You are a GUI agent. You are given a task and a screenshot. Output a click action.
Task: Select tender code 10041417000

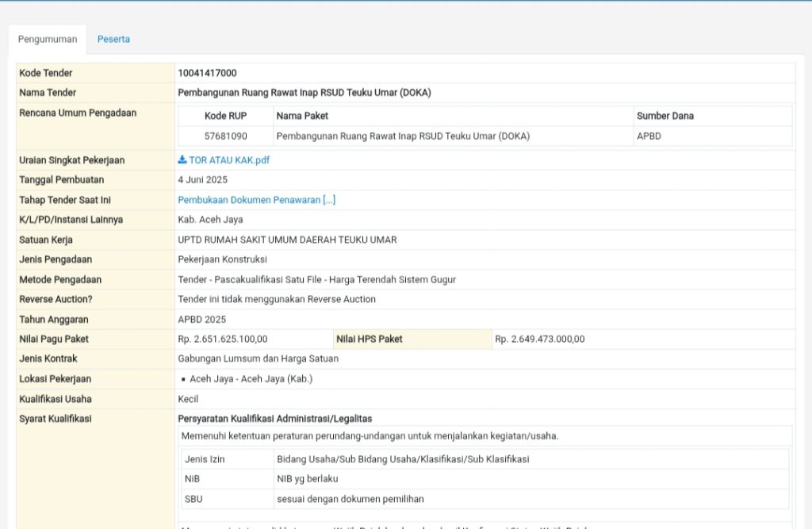coord(207,73)
